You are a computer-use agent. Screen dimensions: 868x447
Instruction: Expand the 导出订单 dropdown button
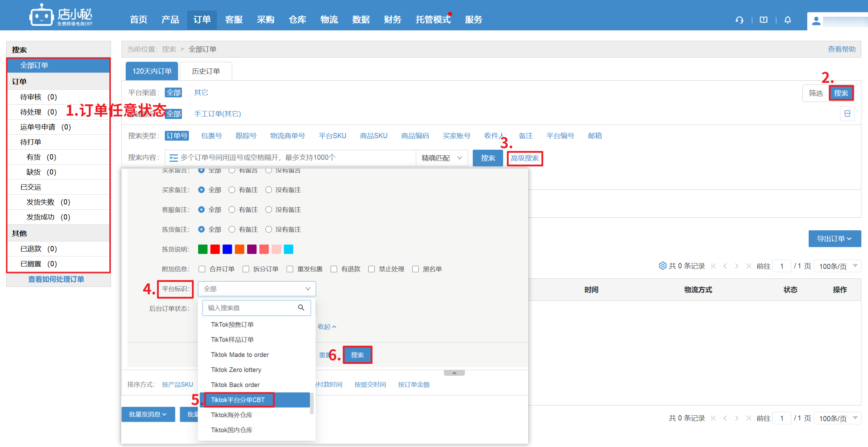834,239
